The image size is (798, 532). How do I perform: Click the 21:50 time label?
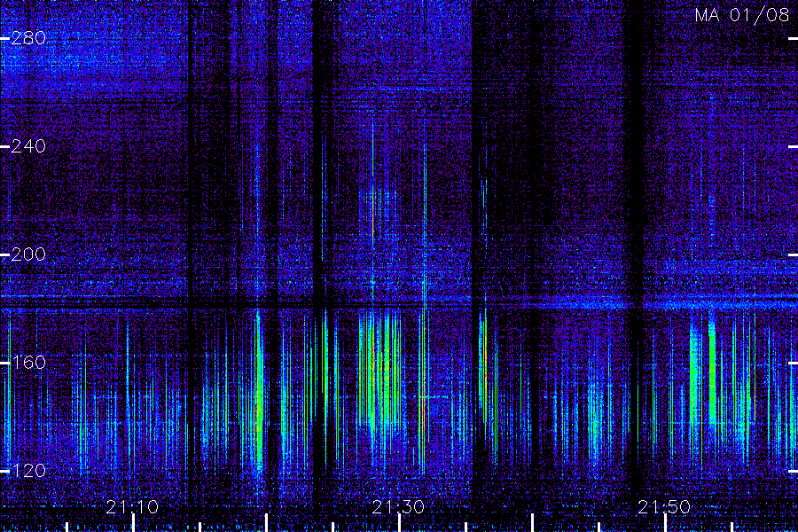click(664, 507)
